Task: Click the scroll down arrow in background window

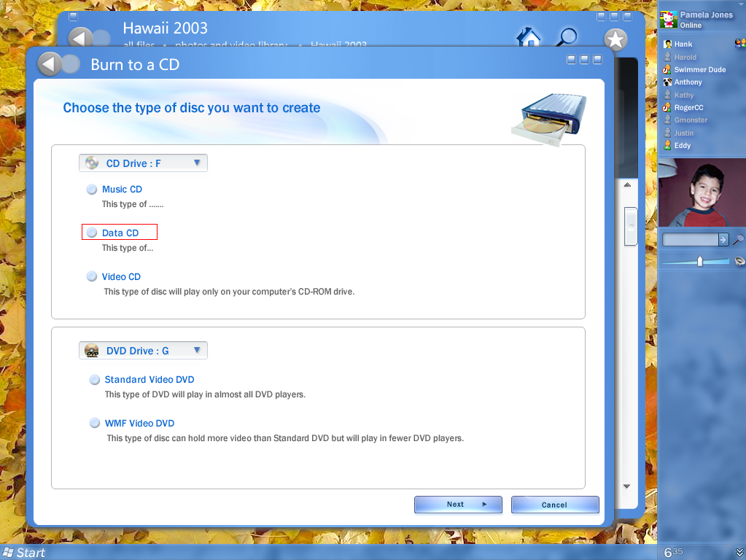Action: tap(626, 486)
